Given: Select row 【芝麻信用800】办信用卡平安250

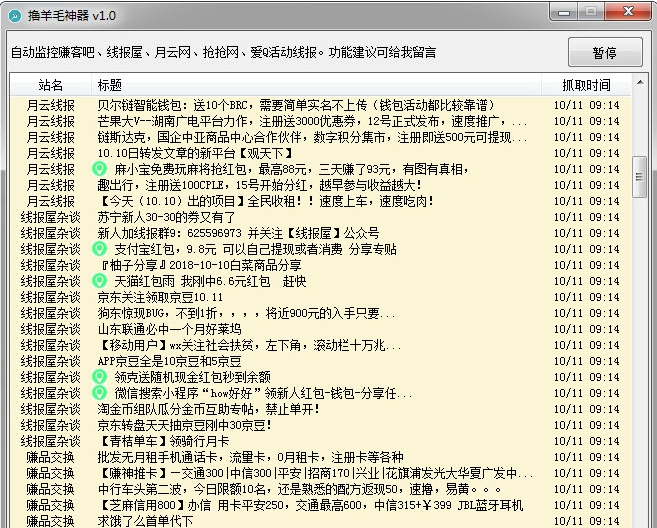Looking at the screenshot, I should click(x=321, y=505).
